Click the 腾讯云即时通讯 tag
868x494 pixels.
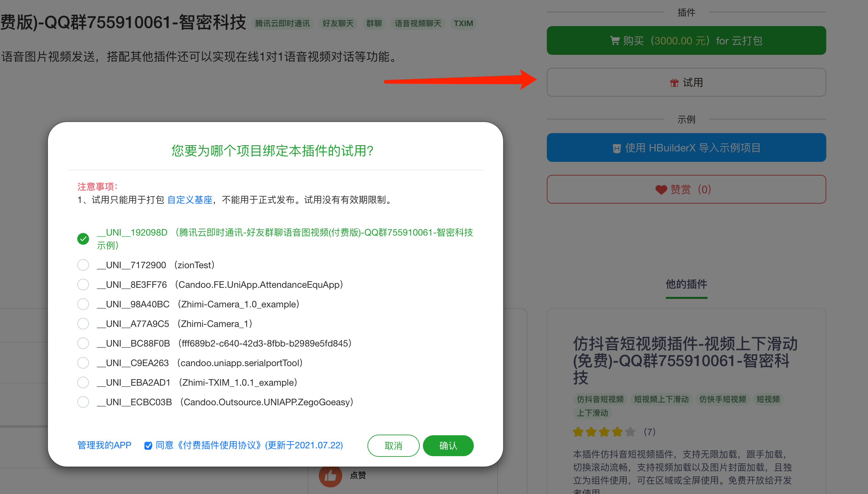click(282, 23)
